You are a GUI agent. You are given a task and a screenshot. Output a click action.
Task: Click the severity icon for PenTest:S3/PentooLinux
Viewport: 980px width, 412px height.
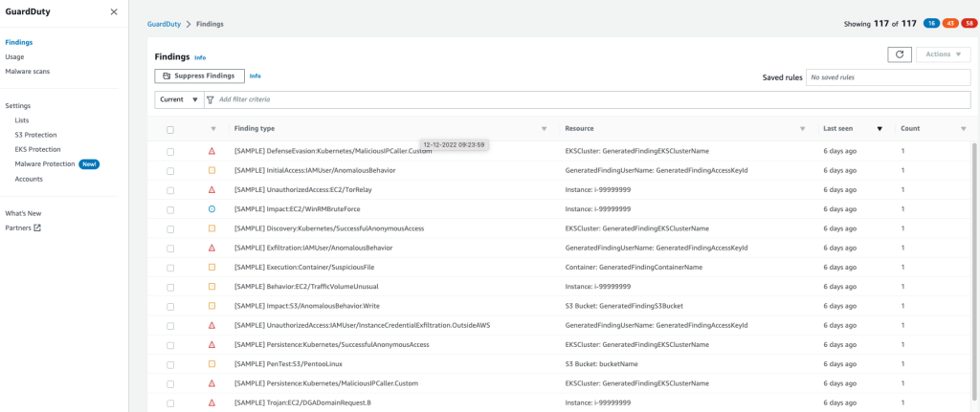point(212,364)
